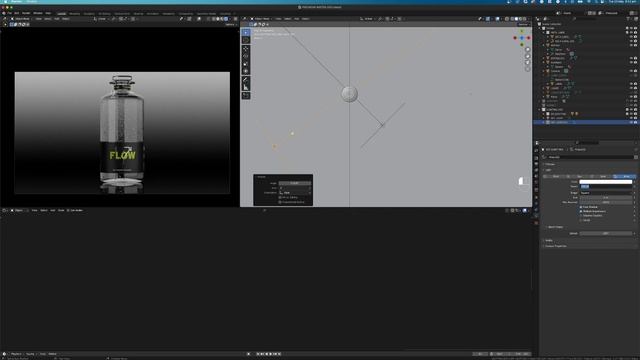This screenshot has height=360, width=640.
Task: Open the green light Object Data properties tab
Action: tap(536, 217)
